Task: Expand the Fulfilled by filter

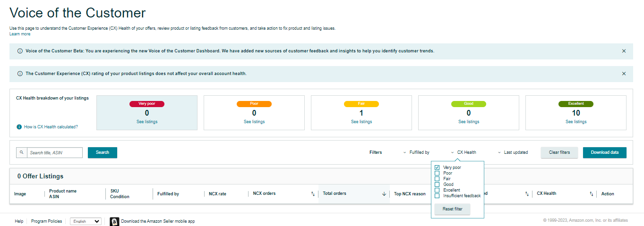Action: click(x=416, y=152)
